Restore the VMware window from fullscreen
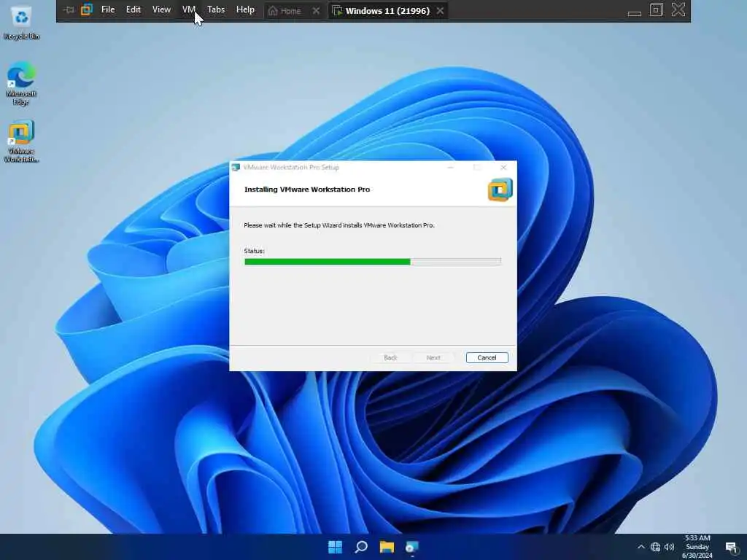The image size is (747, 560). (657, 10)
